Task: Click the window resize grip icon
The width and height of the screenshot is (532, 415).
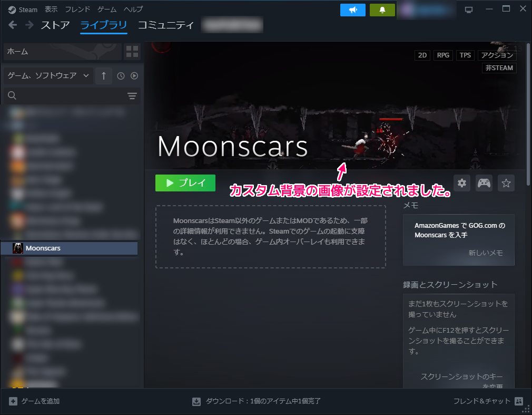Action: (526, 410)
